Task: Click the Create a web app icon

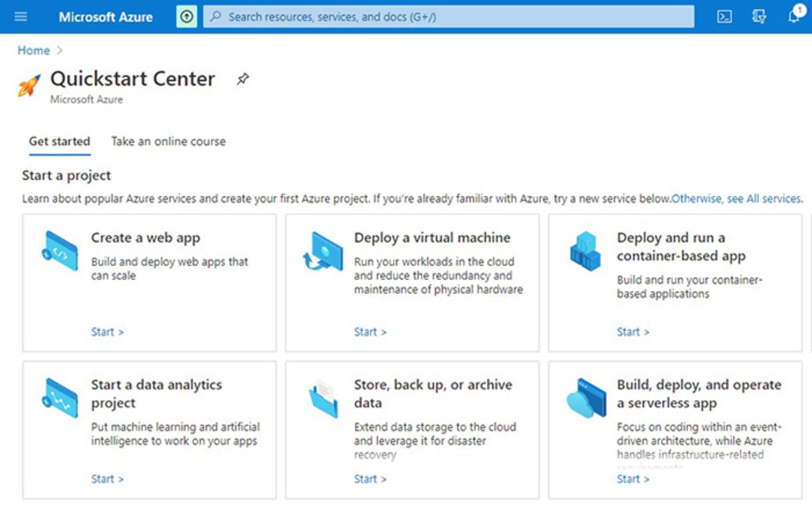Action: (x=60, y=251)
